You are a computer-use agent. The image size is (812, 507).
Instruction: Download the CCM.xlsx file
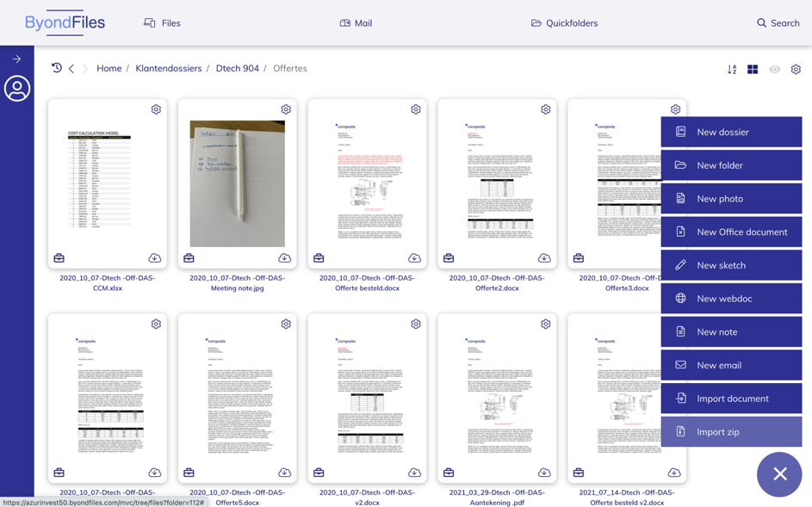pos(155,257)
